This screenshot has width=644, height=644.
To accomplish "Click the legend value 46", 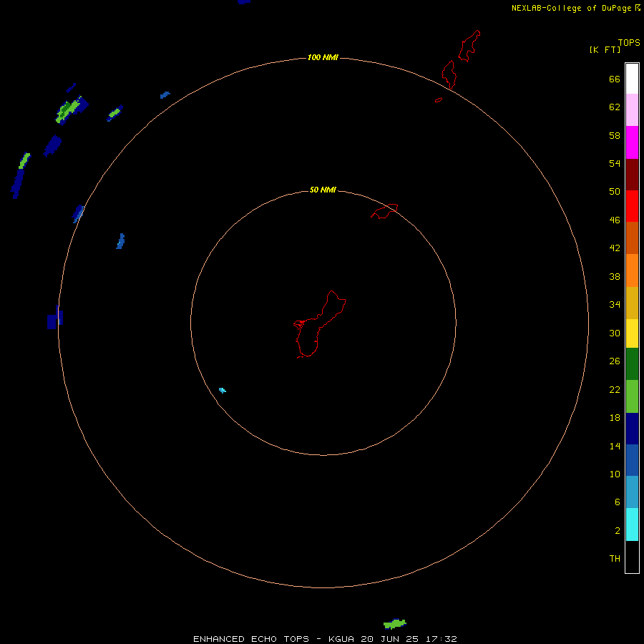I will tap(615, 220).
